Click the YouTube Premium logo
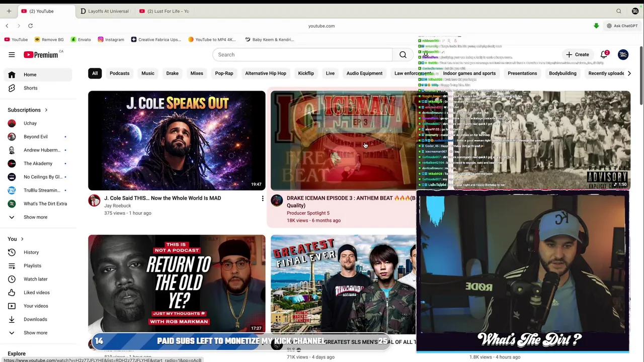Viewport: 644px width, 362px height. click(41, 55)
